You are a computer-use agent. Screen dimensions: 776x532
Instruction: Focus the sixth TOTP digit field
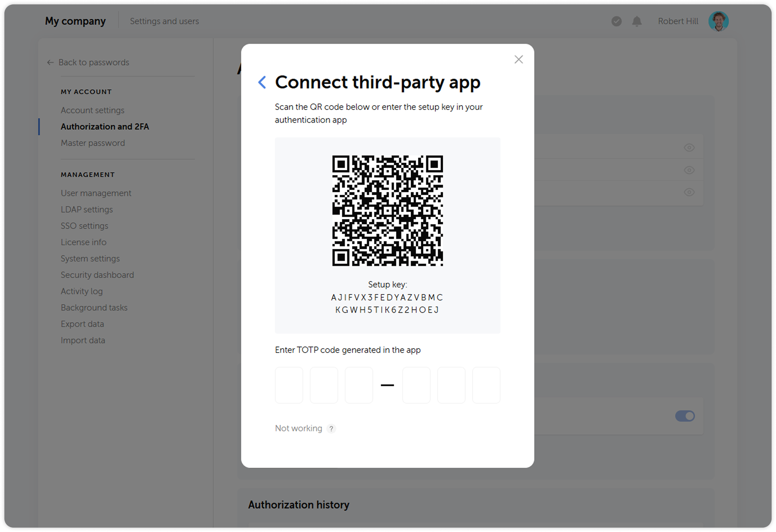click(x=486, y=385)
